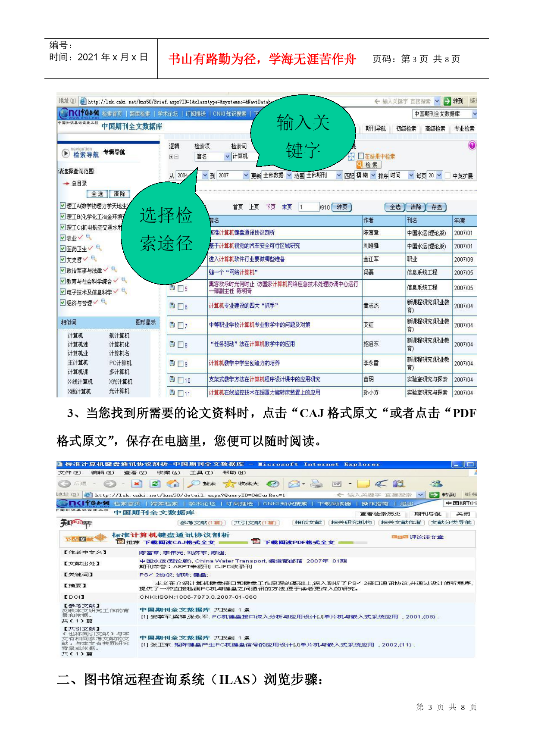Screen dimensions: 535x756
Task: Click the 存盘 button above the results
Action: pos(437,207)
